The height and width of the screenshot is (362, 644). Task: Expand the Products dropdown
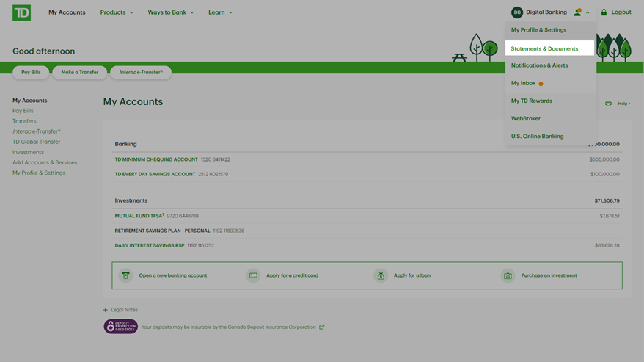click(117, 12)
